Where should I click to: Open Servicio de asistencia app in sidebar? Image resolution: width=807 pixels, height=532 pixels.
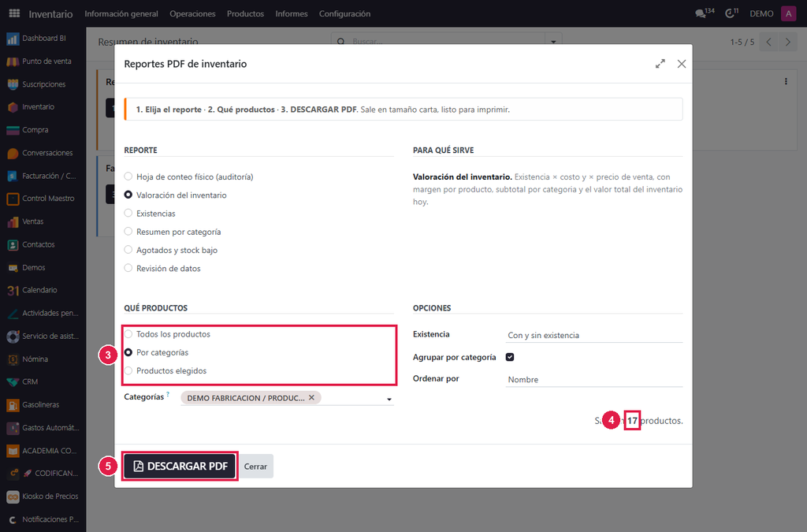click(43, 336)
